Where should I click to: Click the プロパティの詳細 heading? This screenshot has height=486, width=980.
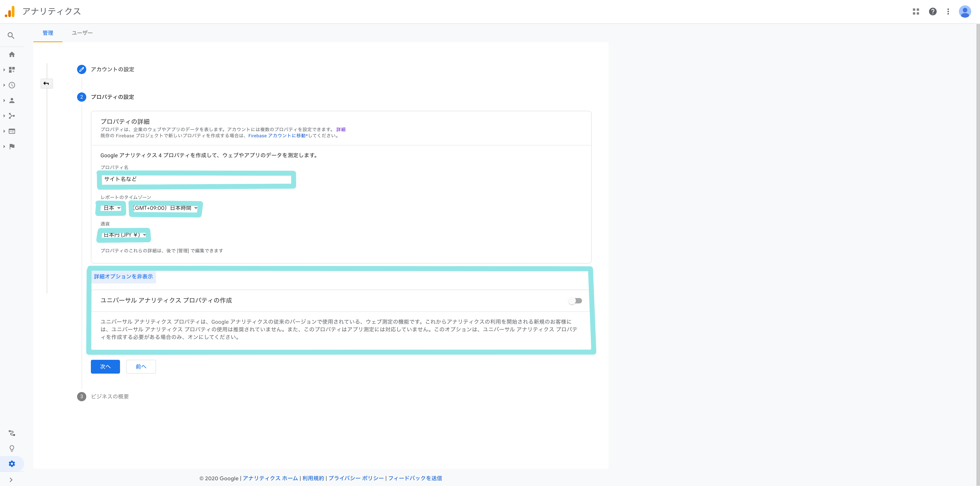point(125,121)
